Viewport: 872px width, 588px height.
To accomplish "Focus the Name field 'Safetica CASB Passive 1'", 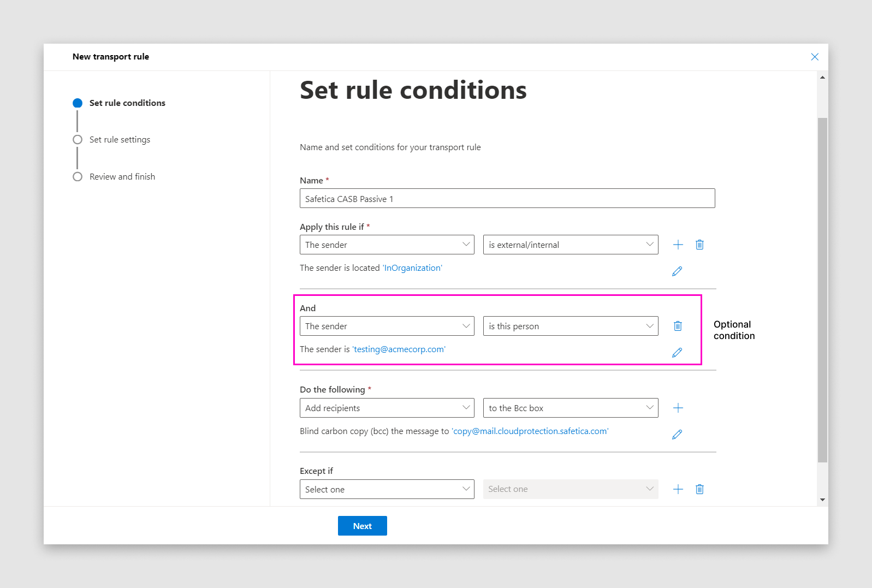I will (507, 199).
